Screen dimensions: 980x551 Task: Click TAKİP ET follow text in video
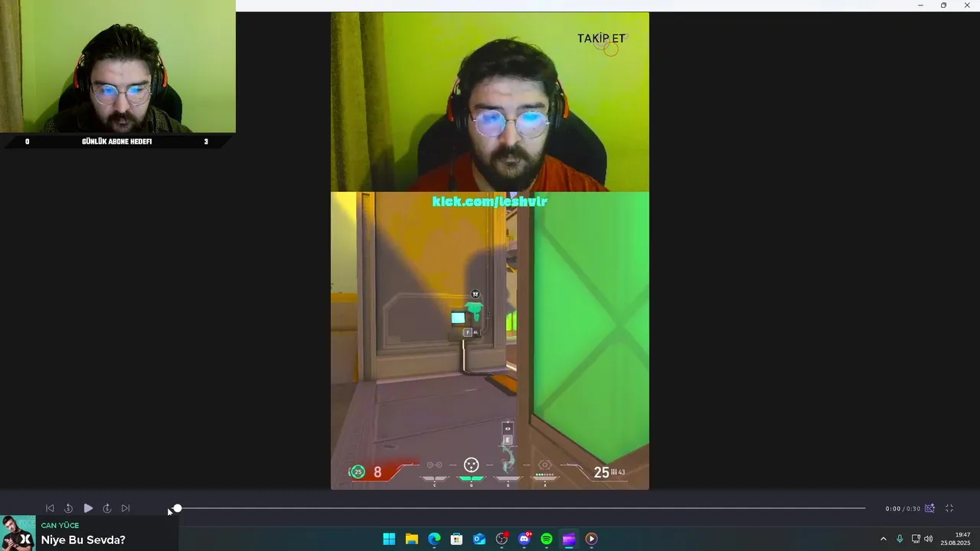point(601,38)
